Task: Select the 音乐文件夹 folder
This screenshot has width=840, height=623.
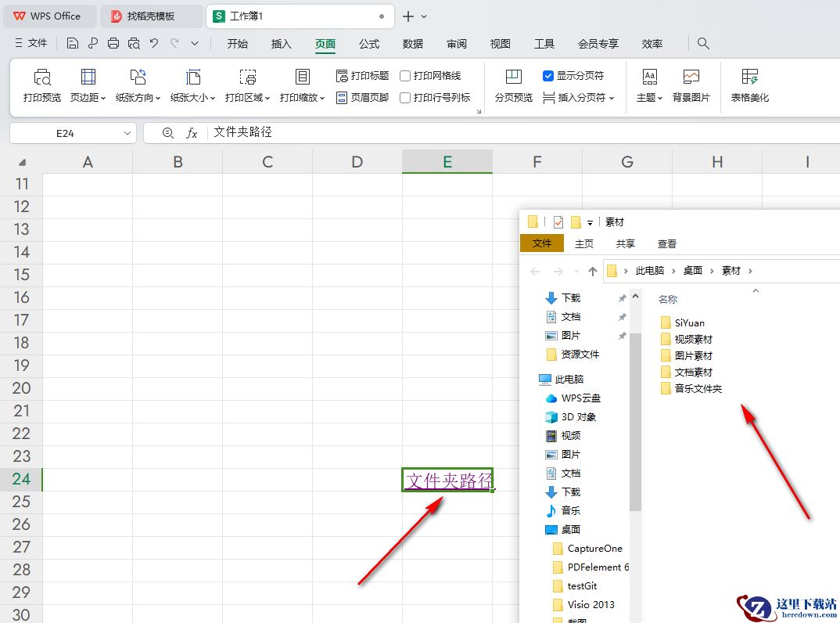Action: click(698, 388)
